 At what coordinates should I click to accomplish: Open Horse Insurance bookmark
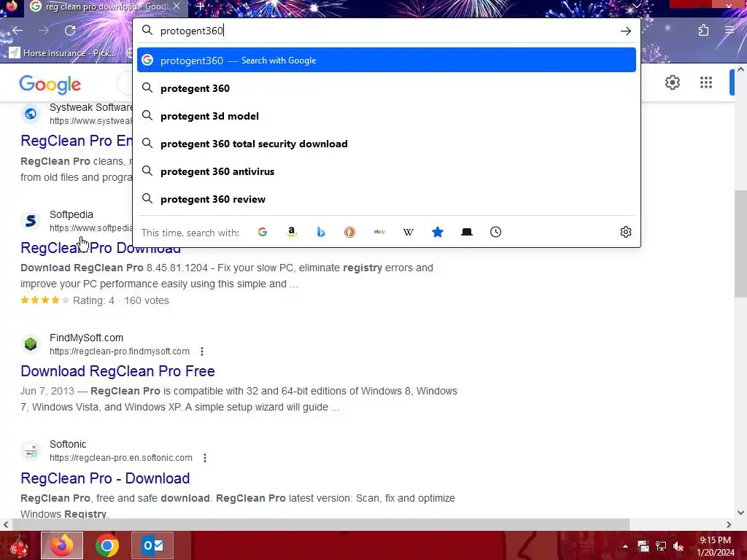(63, 52)
